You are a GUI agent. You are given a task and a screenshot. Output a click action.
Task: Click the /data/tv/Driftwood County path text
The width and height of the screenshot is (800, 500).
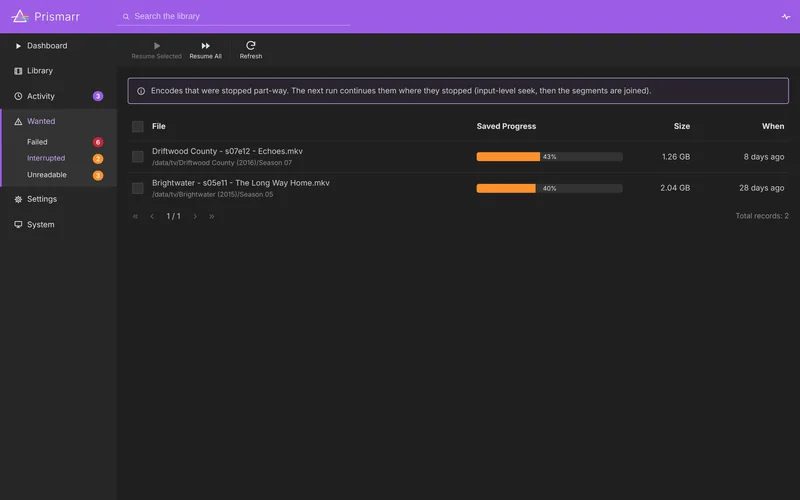tap(222, 163)
